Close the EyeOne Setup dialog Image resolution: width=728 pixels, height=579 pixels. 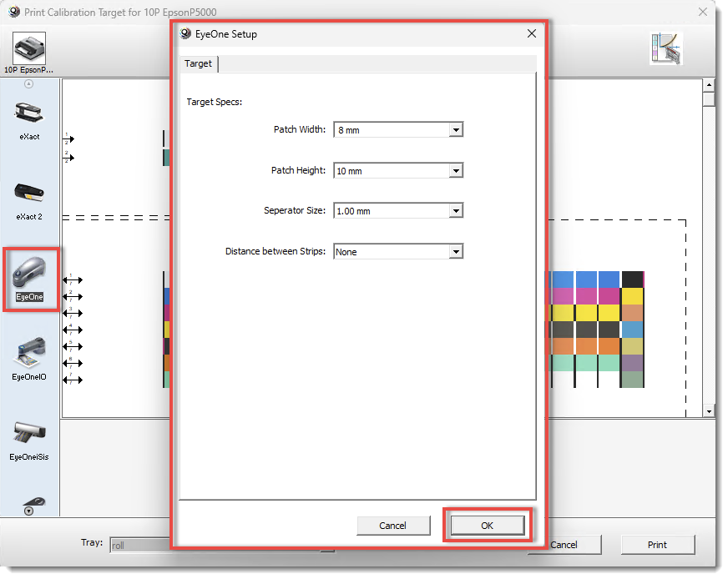pyautogui.click(x=532, y=33)
